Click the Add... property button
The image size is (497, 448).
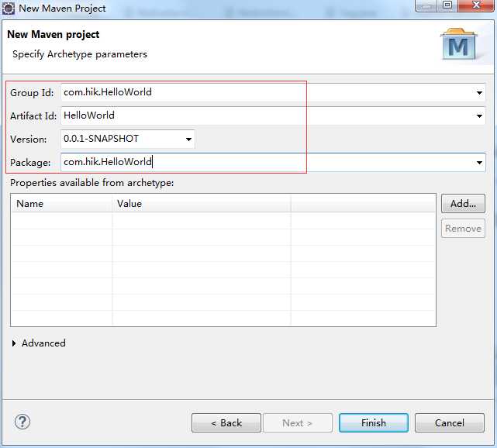click(x=463, y=203)
